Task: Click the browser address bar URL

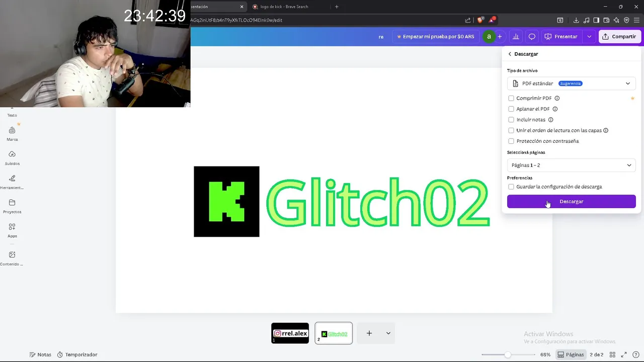Action: [x=322, y=20]
